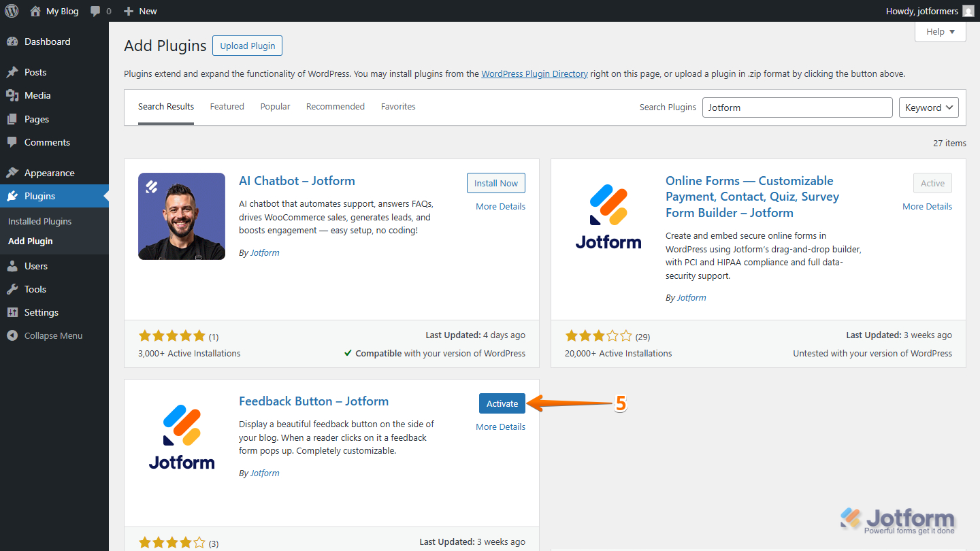This screenshot has height=551, width=980.
Task: Open the Keyword search dropdown
Action: [928, 107]
